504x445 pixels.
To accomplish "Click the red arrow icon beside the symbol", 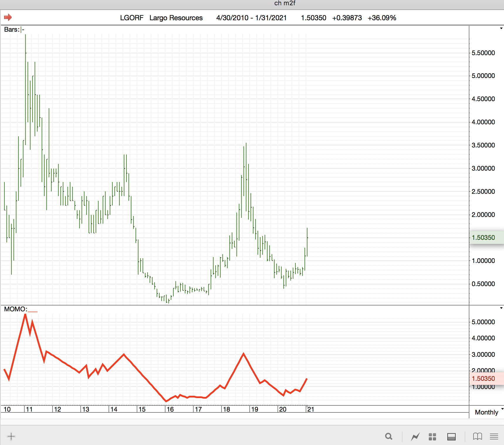I will click(x=8, y=17).
